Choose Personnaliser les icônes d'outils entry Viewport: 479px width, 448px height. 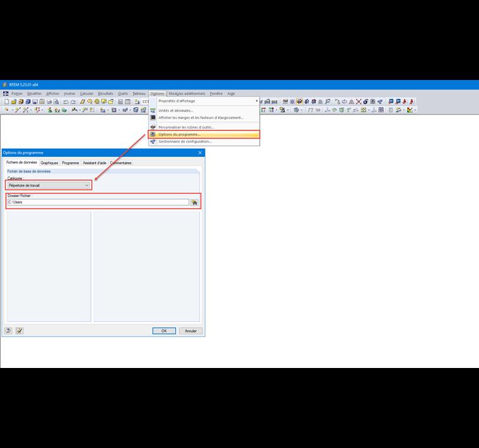pos(204,127)
